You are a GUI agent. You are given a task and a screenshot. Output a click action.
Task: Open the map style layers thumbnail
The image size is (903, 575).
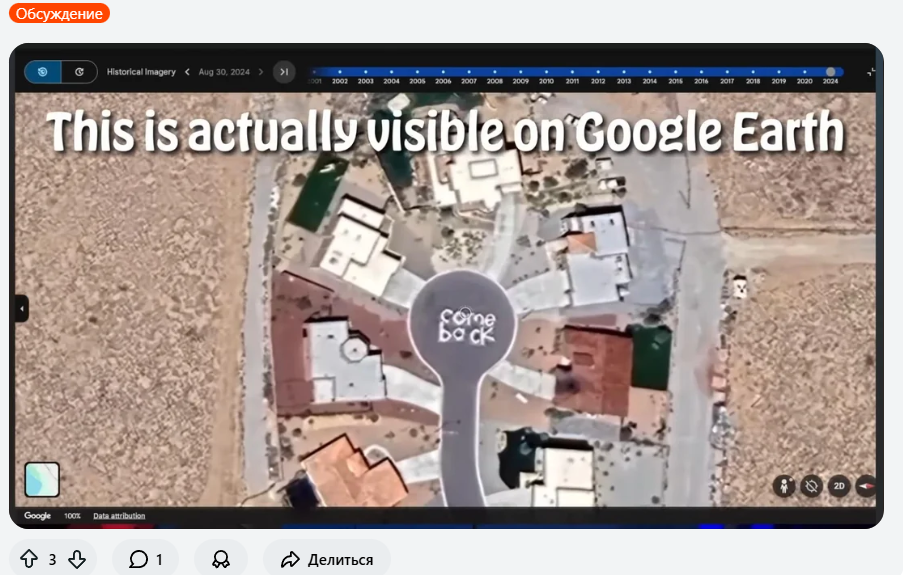click(42, 479)
